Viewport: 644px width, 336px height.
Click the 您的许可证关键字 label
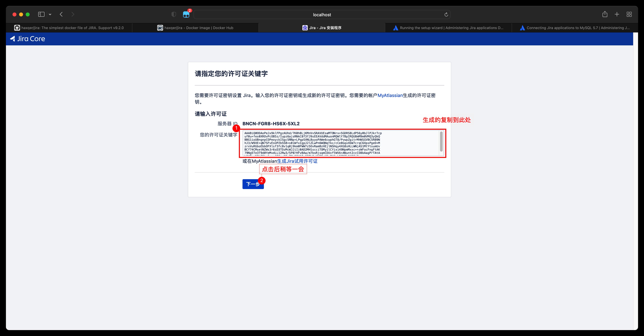coord(218,135)
